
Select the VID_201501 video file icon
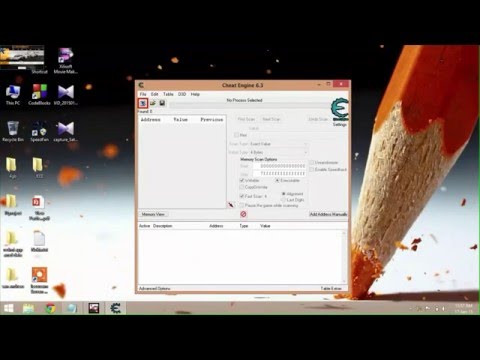[65, 95]
